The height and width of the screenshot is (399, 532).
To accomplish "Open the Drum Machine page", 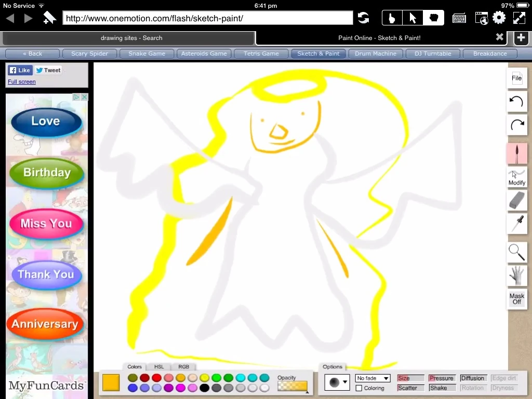I will [x=375, y=54].
